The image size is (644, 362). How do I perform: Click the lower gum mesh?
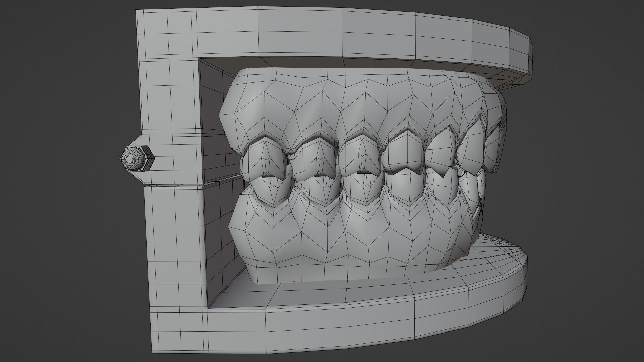[x=335, y=241]
